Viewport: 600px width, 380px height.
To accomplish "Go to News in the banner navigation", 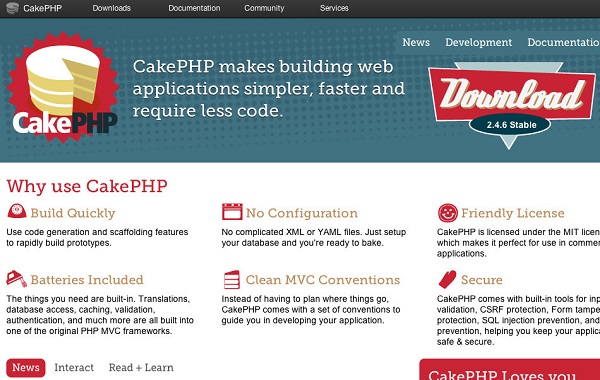I will tap(416, 42).
